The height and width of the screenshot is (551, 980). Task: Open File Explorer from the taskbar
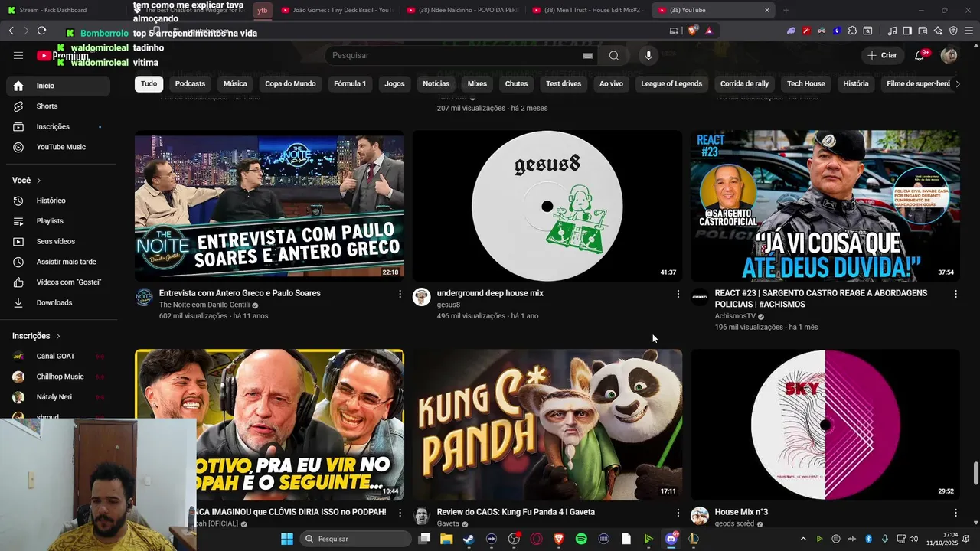point(446,539)
